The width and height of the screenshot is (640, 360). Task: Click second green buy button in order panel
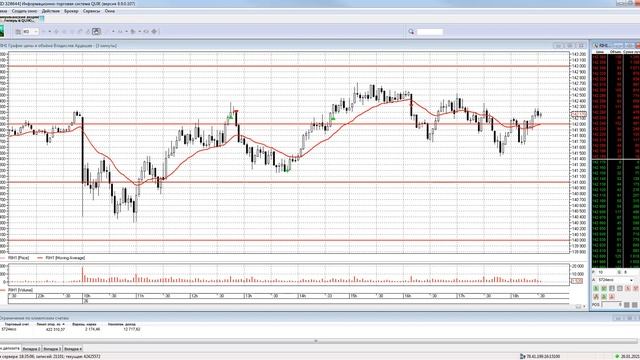pos(604,289)
